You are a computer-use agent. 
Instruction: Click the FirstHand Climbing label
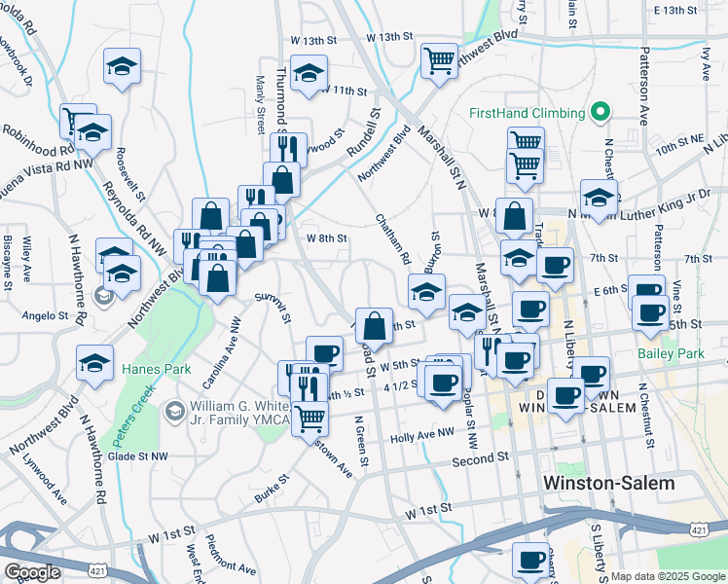tap(527, 113)
